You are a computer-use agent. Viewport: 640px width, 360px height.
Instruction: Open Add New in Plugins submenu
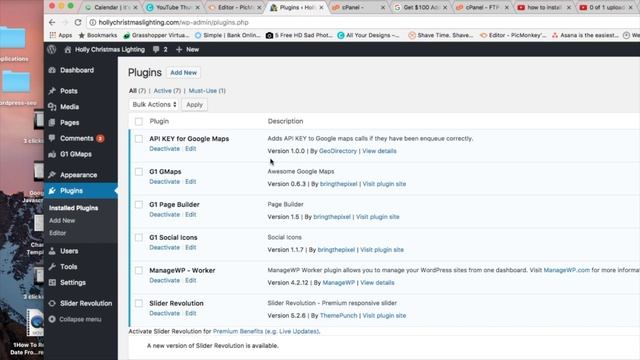coord(62,220)
